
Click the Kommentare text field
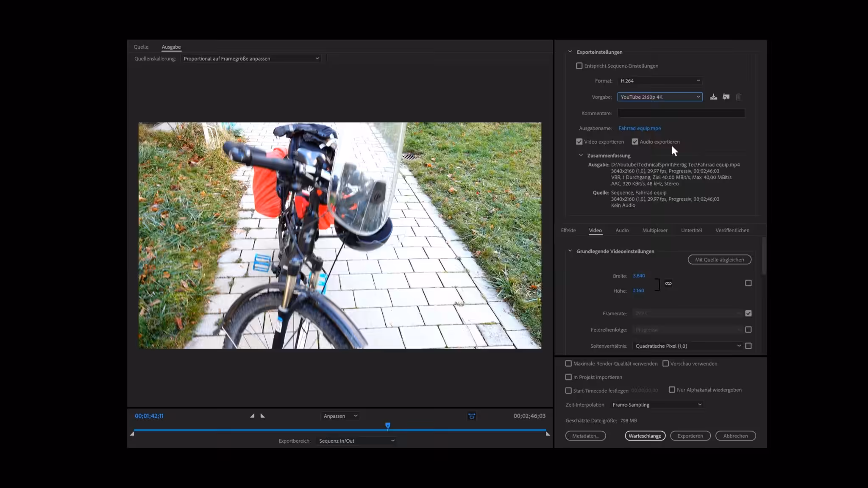(x=681, y=113)
